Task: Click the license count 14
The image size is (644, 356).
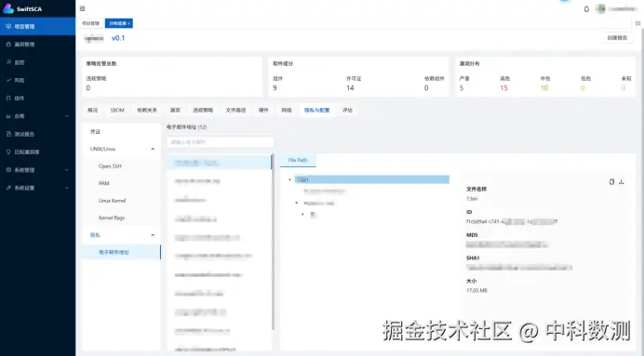Action: [x=350, y=87]
